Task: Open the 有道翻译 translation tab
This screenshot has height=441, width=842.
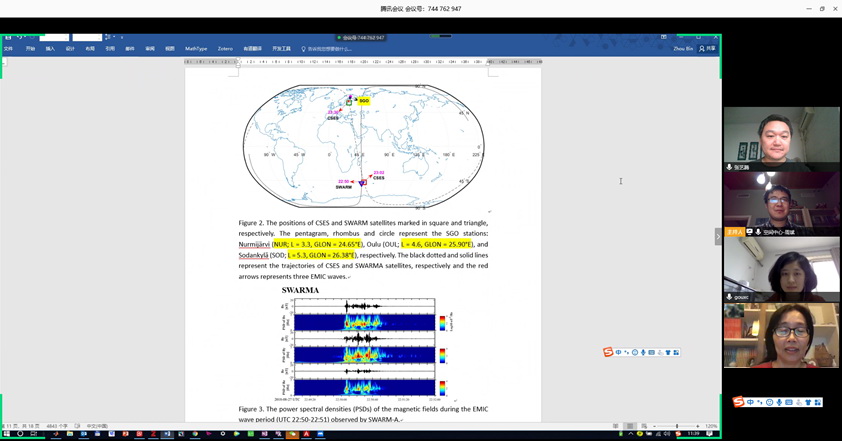Action: click(x=252, y=49)
